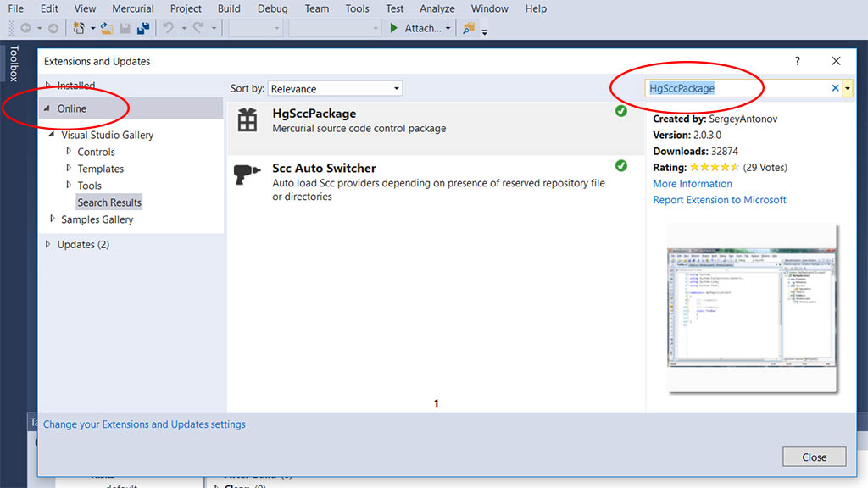Click the green check mark beside HgSccPackage
Image resolution: width=868 pixels, height=488 pixels.
coord(621,111)
